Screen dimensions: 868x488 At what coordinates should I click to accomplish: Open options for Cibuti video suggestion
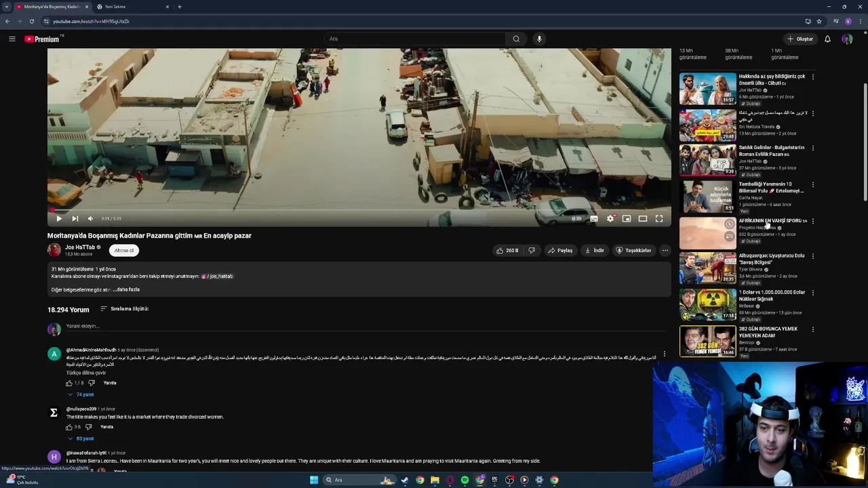click(812, 77)
